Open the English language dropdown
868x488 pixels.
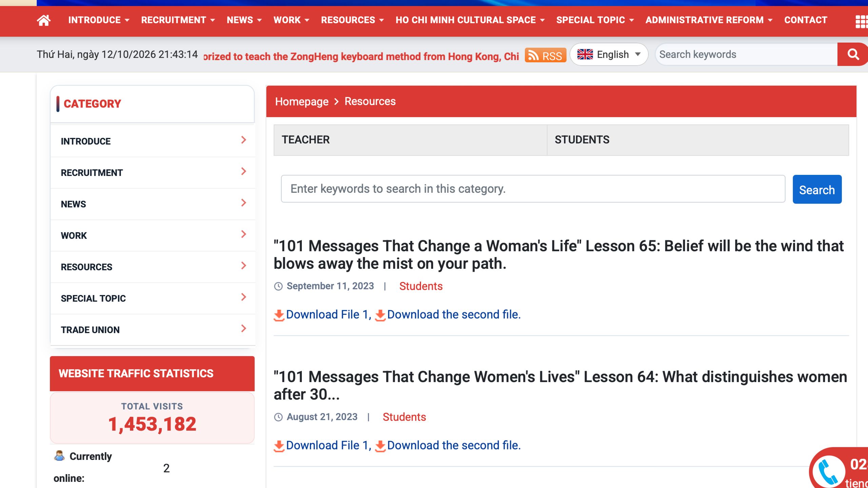click(609, 54)
